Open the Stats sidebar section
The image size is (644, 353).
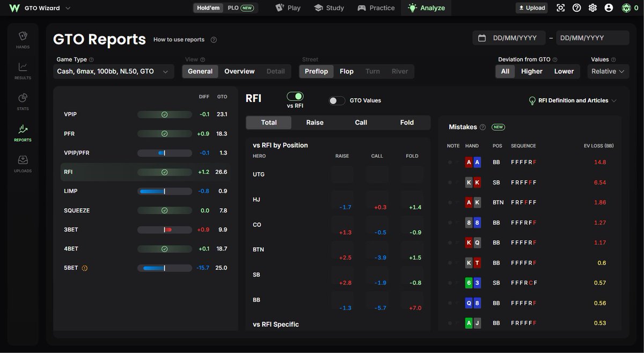(x=23, y=101)
